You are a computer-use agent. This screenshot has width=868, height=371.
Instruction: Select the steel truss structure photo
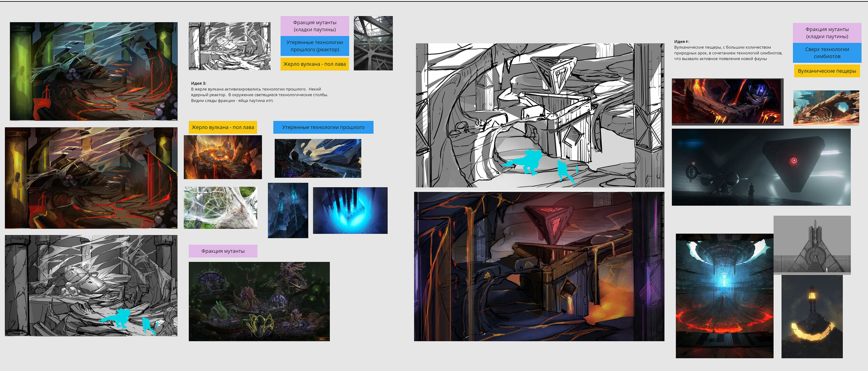pos(373,43)
